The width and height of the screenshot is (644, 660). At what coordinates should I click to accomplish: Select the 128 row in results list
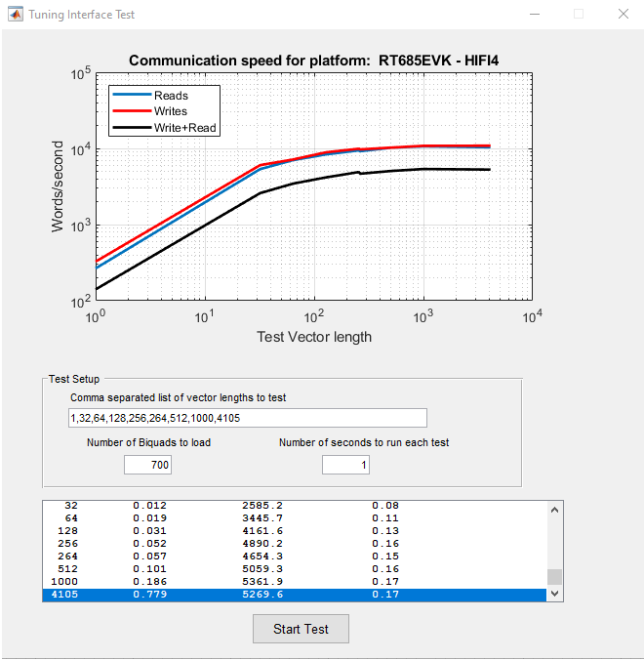pyautogui.click(x=293, y=530)
